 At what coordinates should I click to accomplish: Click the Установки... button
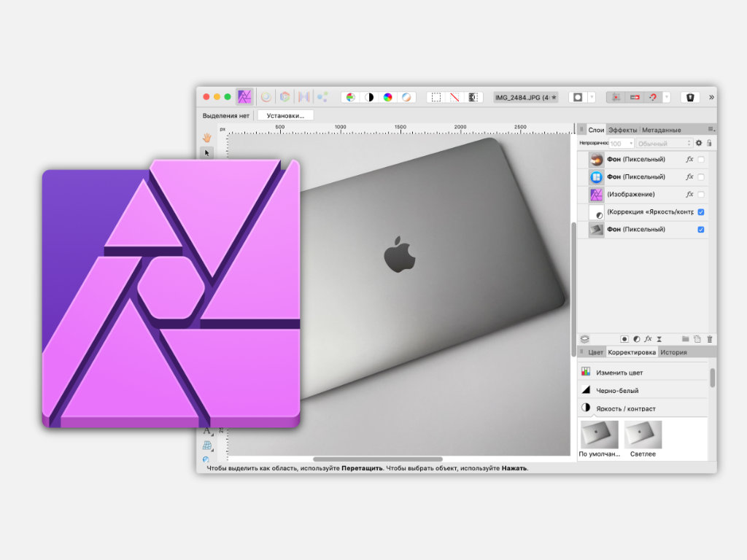point(285,115)
